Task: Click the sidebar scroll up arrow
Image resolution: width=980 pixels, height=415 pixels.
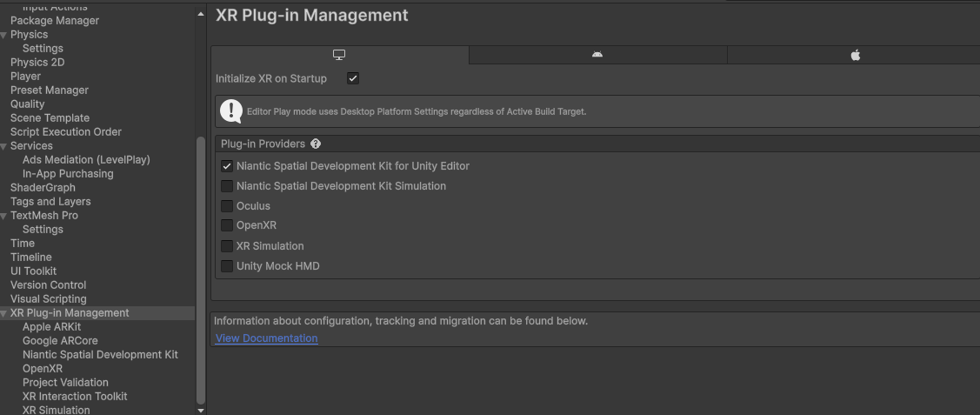Action: 201,13
